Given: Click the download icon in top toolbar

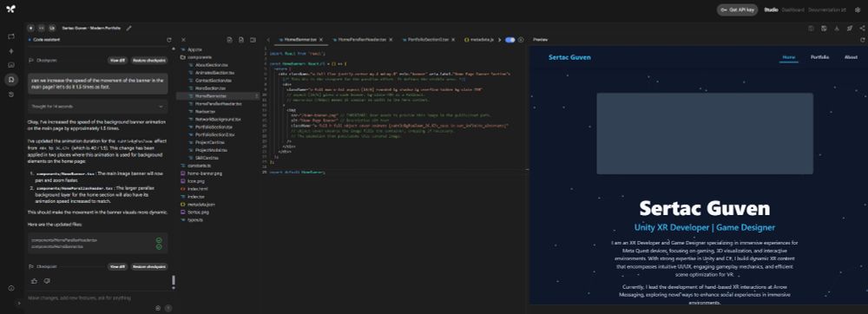Looking at the screenshot, I should [837, 29].
